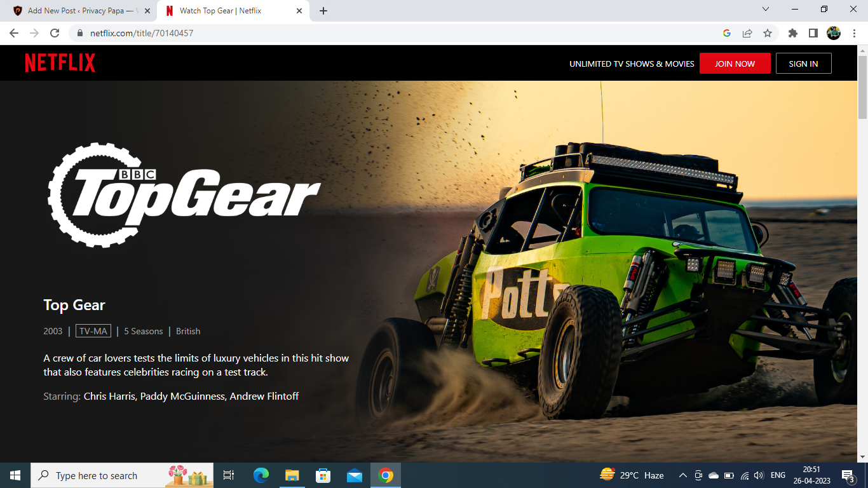
Task: Select the Watch Top Gear Netflix tab
Action: point(234,11)
